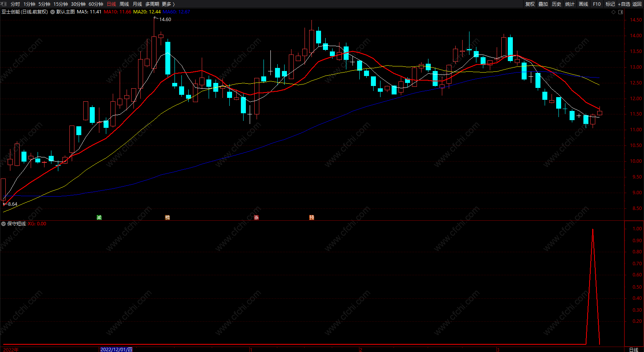Click the 默认主图 label

click(66, 12)
